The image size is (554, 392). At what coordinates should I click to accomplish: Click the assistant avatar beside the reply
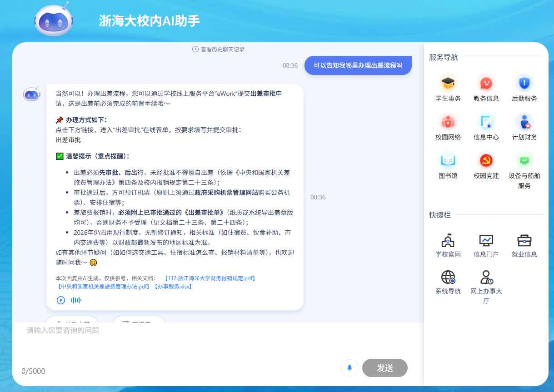pos(31,94)
